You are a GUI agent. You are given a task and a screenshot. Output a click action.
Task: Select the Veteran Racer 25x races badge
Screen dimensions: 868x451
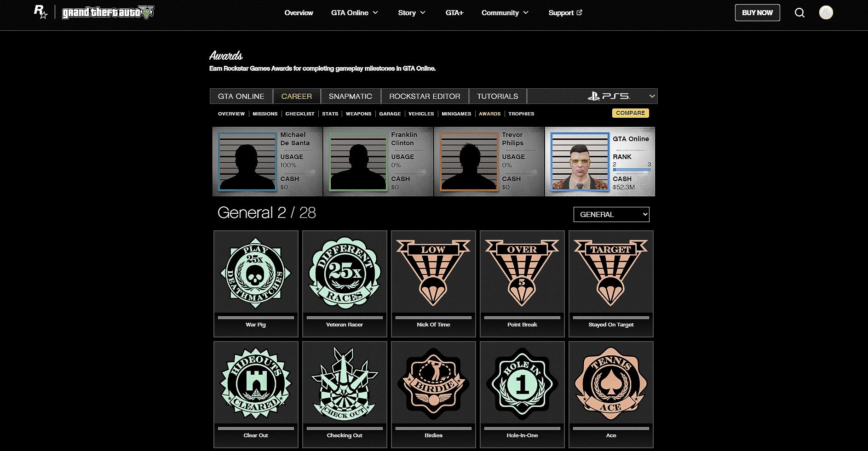pyautogui.click(x=345, y=273)
